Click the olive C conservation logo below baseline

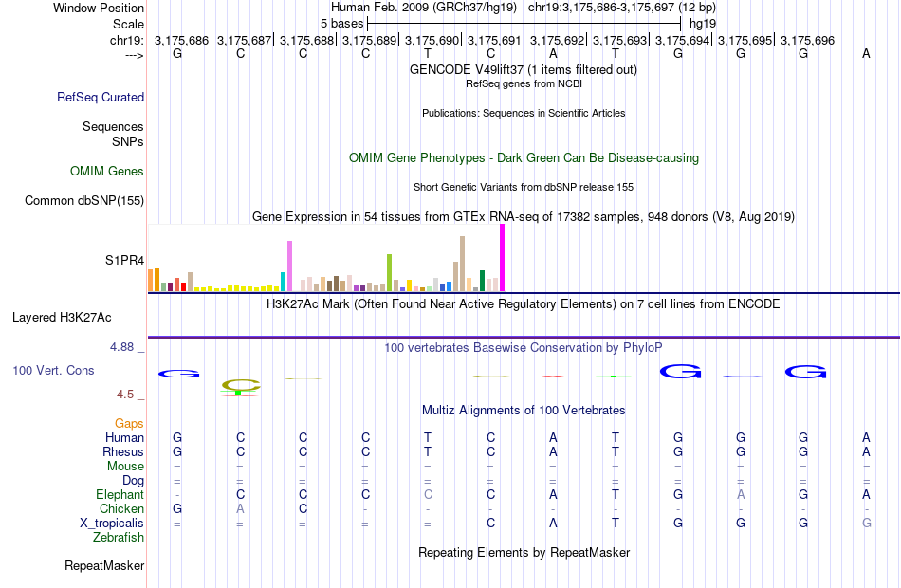click(x=241, y=387)
